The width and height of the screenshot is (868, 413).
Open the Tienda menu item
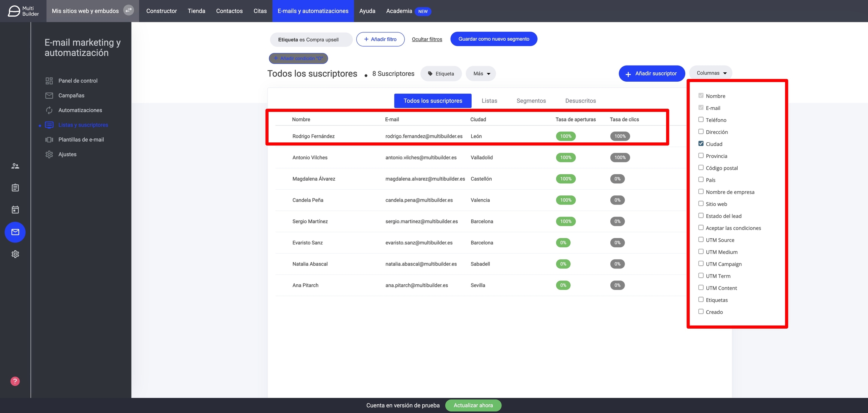(x=196, y=11)
